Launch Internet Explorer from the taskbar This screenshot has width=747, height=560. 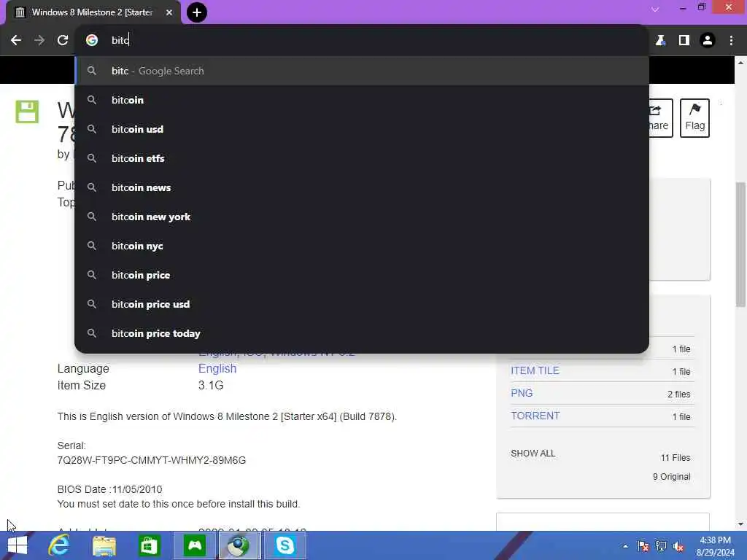pyautogui.click(x=59, y=545)
